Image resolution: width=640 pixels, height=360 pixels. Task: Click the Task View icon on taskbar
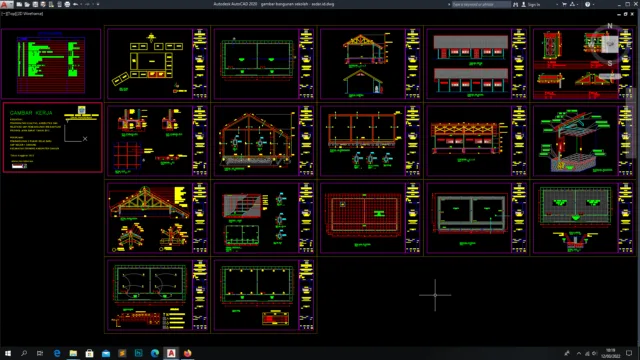click(x=40, y=353)
